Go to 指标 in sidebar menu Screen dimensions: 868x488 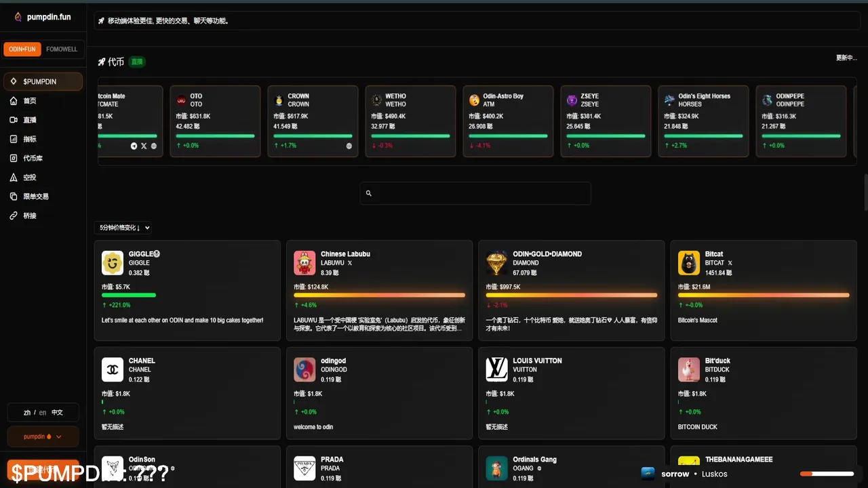point(30,139)
